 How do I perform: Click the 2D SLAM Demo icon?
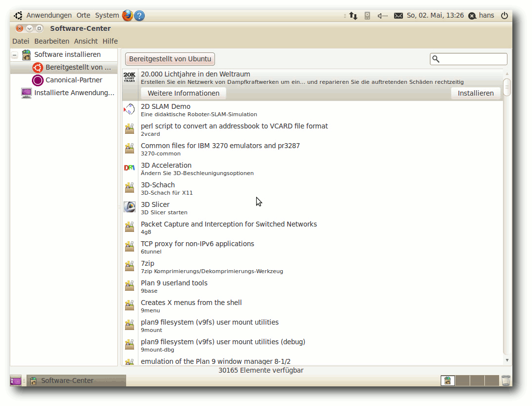[129, 109]
